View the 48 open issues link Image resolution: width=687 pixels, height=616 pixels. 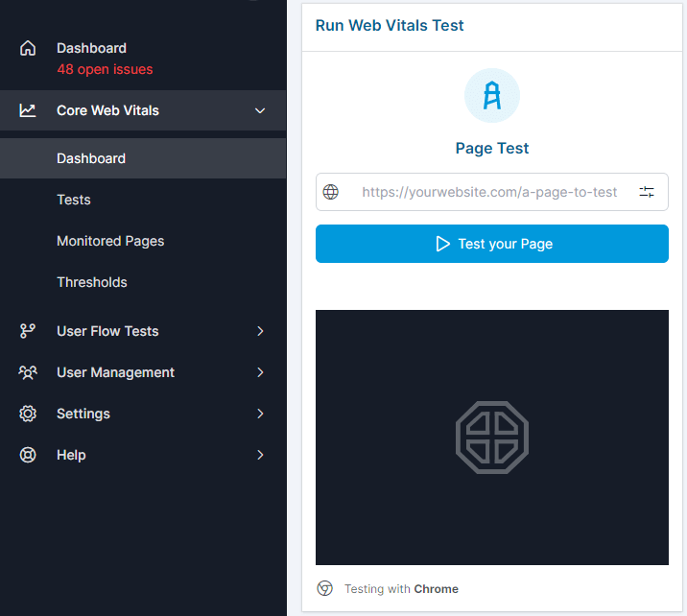coord(105,69)
